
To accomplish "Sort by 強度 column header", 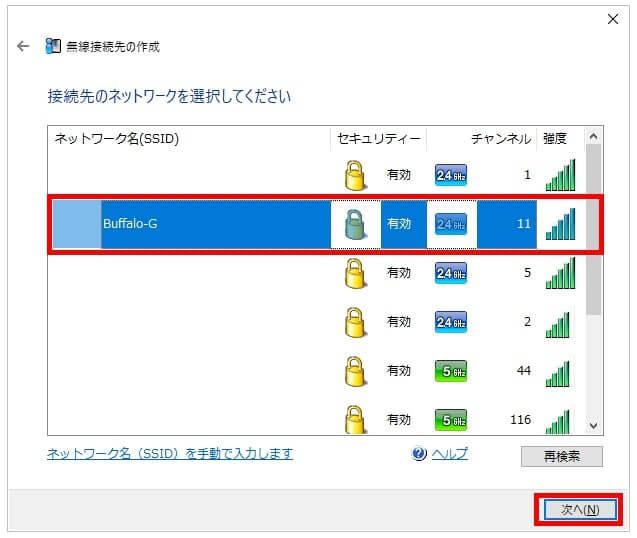I will tap(561, 139).
